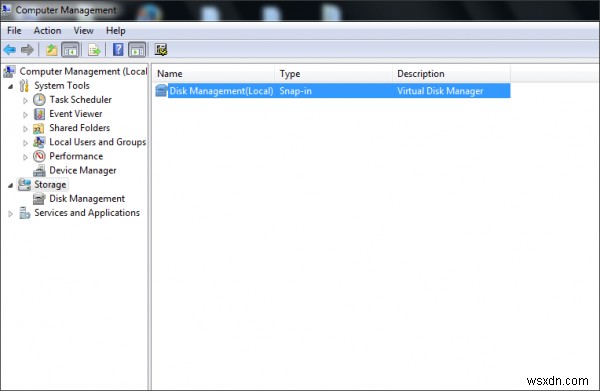Image resolution: width=600 pixels, height=391 pixels.
Task: Open the File menu
Action: (14, 31)
